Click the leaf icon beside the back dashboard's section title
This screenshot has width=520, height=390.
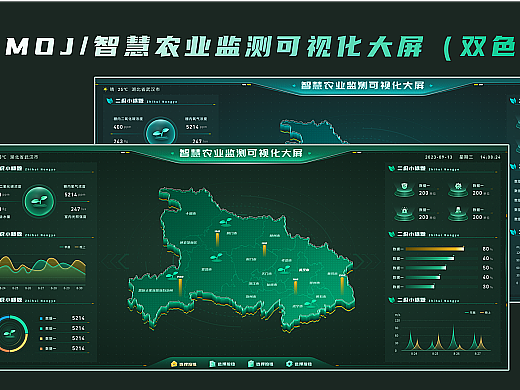point(109,101)
